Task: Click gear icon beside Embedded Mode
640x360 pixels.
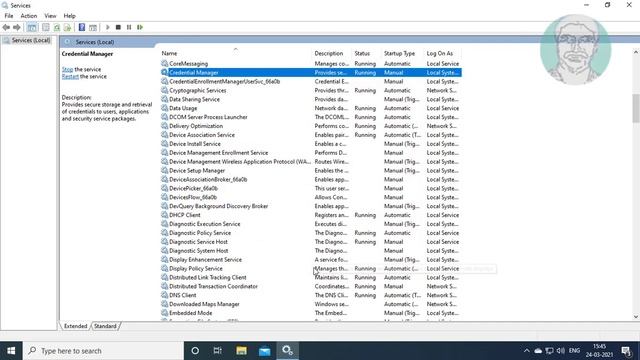Action: [x=164, y=313]
